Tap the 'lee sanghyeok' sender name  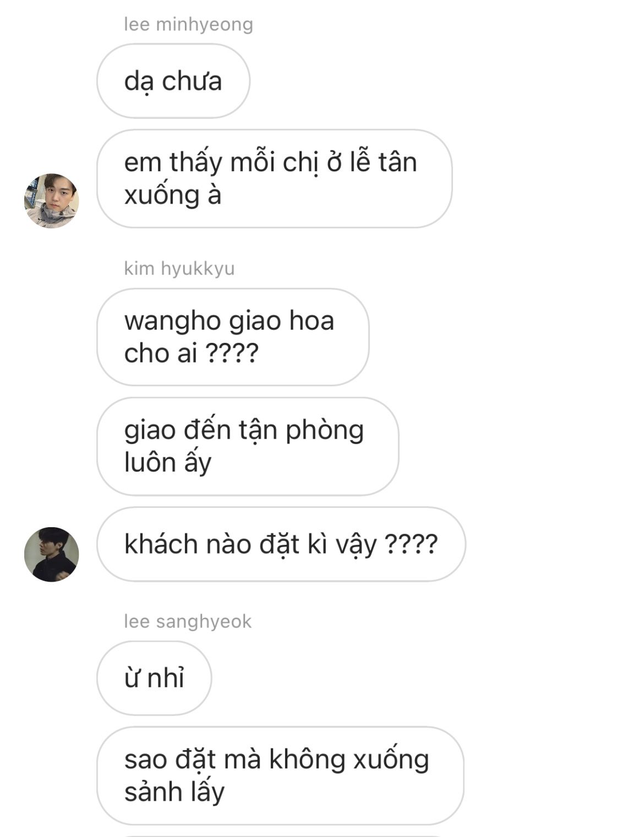coord(188,621)
